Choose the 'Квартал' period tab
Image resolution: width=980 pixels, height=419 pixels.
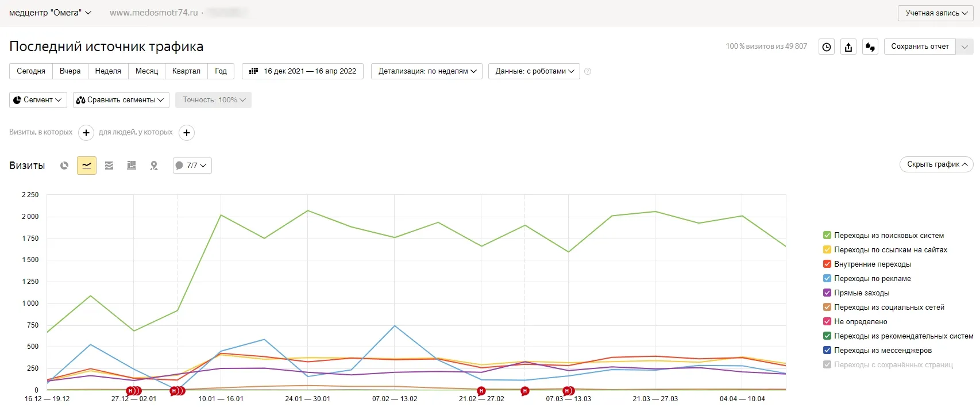click(x=186, y=71)
